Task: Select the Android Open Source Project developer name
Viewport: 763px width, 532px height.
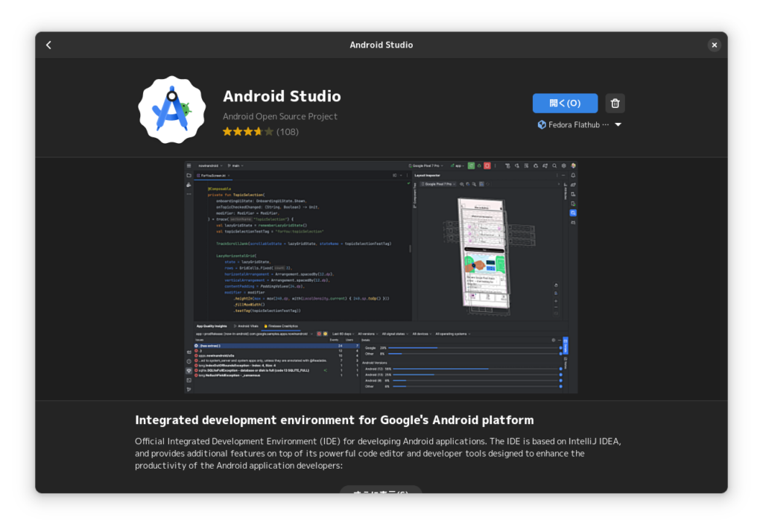Action: (x=280, y=116)
